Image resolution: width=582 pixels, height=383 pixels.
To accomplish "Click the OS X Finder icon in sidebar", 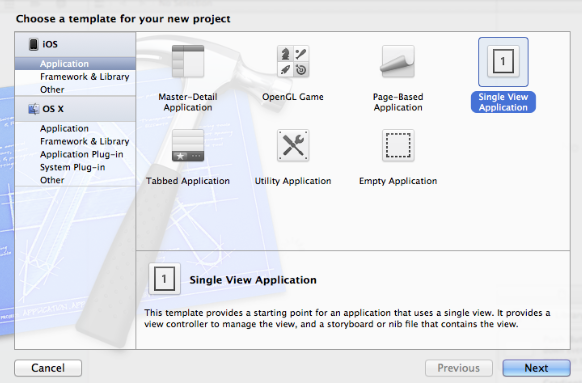I will click(x=34, y=109).
